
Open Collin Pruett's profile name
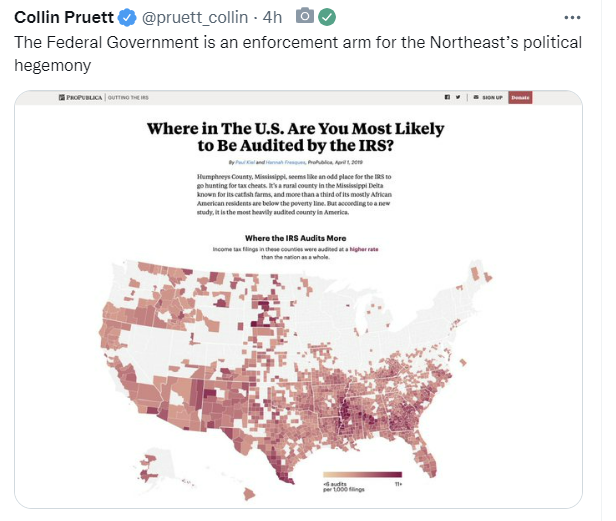[x=64, y=17]
